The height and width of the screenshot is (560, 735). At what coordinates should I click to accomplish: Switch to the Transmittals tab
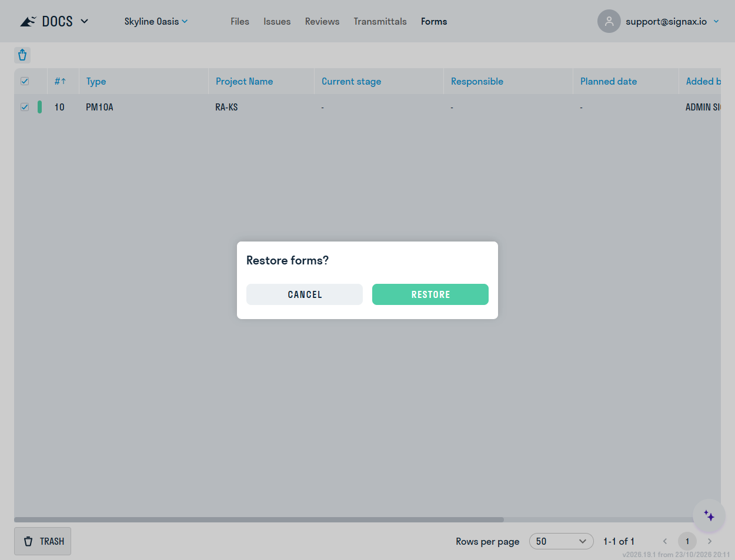coord(380,21)
